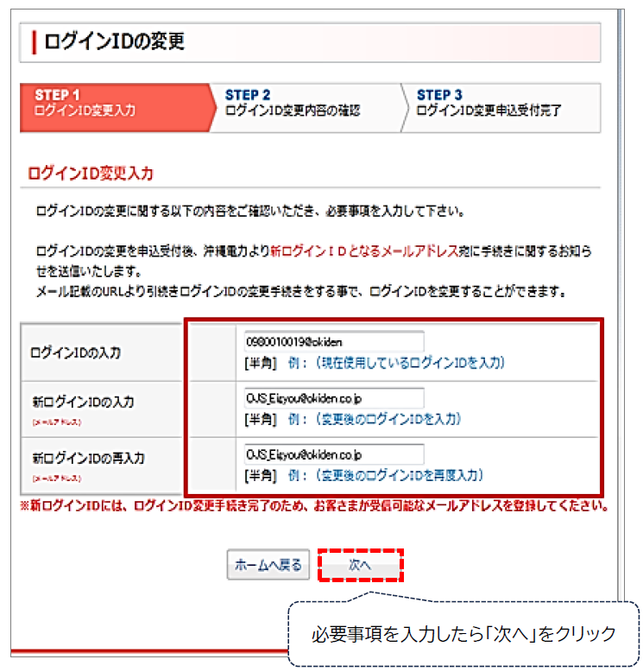Viewport: 643px width, 672px height.
Task: Click the ホームへ戻る button
Action: [x=268, y=565]
